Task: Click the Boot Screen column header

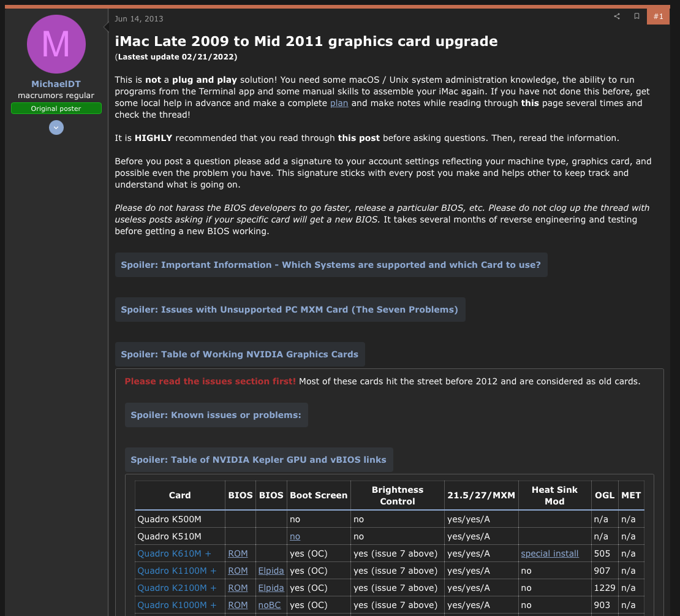Action: click(319, 495)
